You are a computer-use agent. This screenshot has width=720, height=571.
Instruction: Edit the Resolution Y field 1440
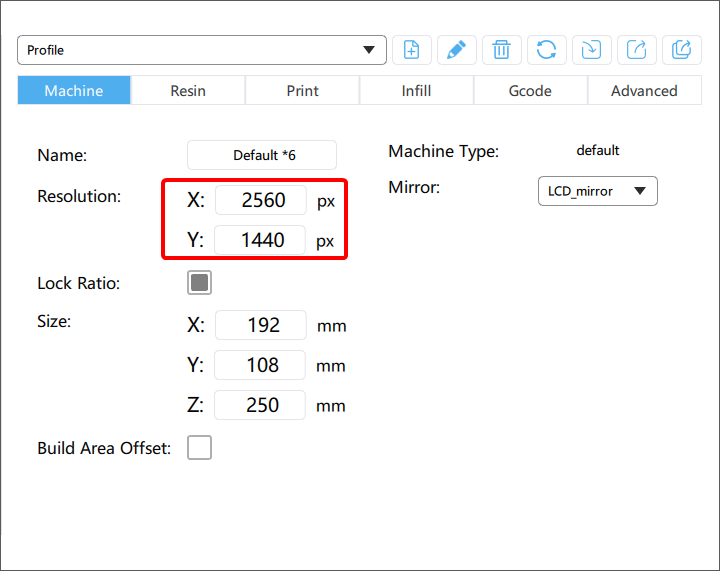260,240
